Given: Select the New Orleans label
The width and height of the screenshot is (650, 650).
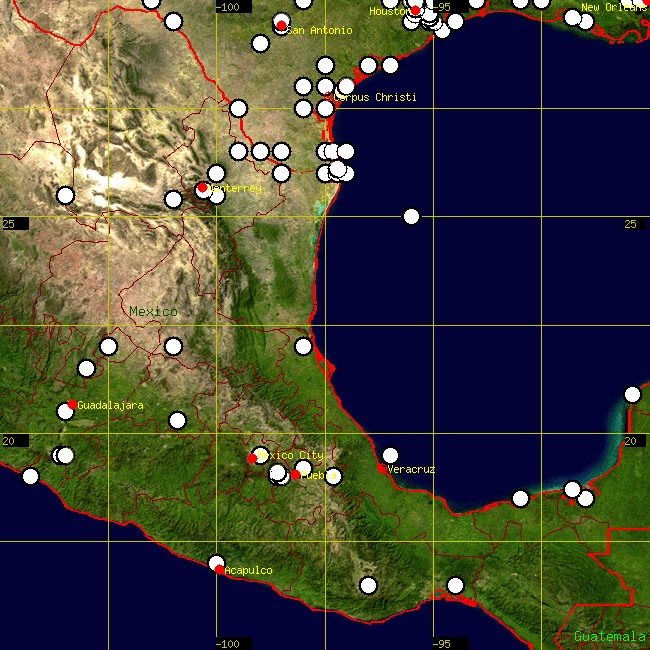Looking at the screenshot, I should 615,7.
